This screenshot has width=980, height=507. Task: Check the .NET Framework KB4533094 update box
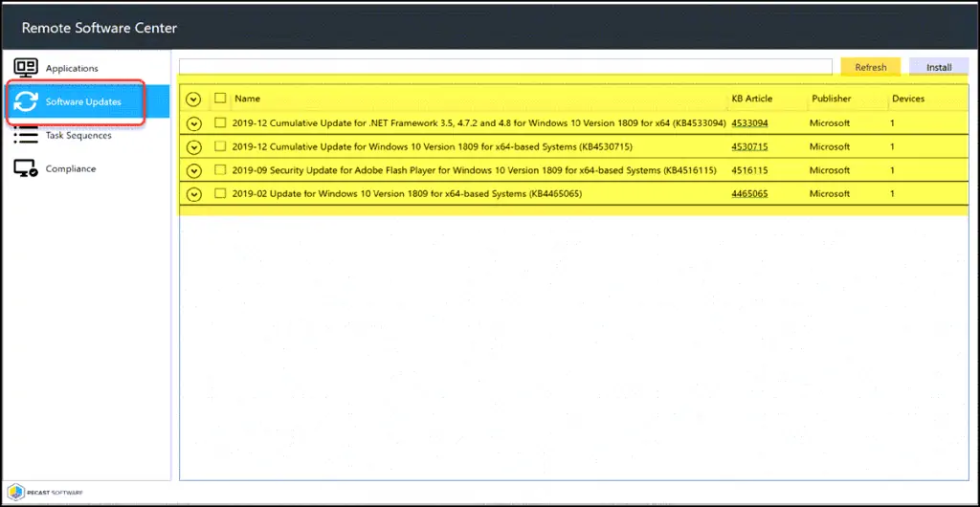220,123
